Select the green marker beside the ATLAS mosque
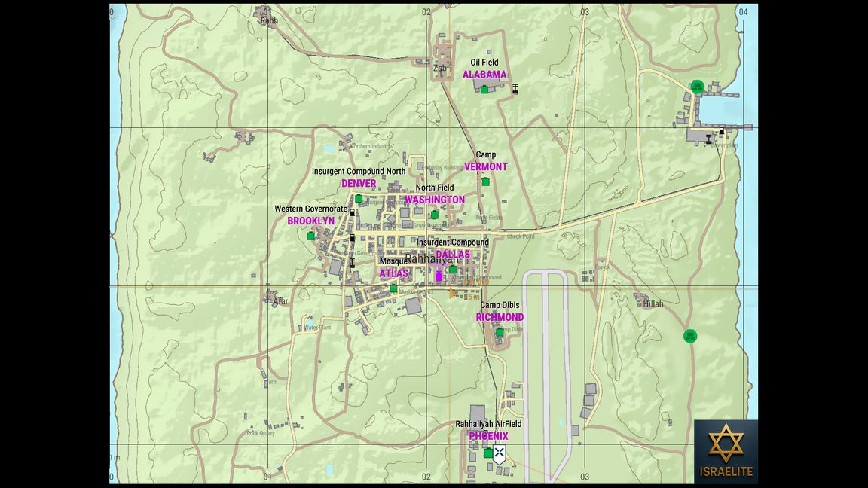This screenshot has width=868, height=488. [x=393, y=288]
